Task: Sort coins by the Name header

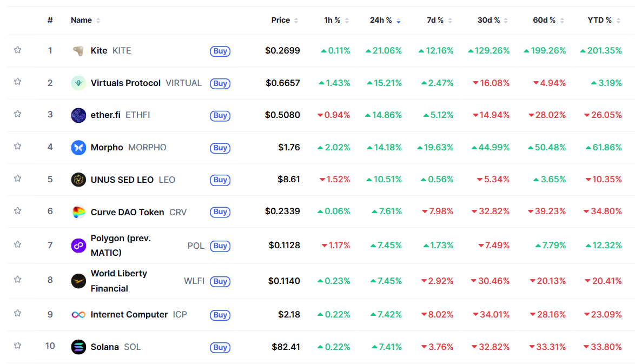Action: click(82, 21)
